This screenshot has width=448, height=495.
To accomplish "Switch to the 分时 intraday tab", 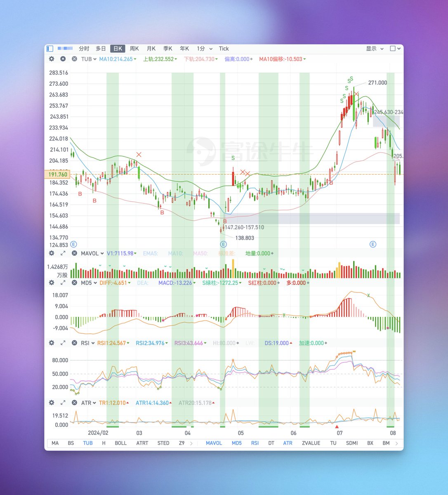I will click(84, 49).
